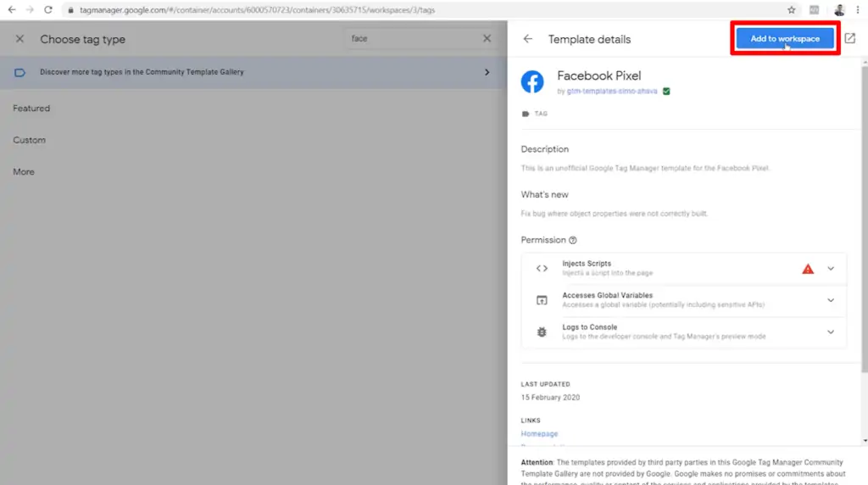Click the What's new heading
The image size is (868, 485).
coord(545,195)
